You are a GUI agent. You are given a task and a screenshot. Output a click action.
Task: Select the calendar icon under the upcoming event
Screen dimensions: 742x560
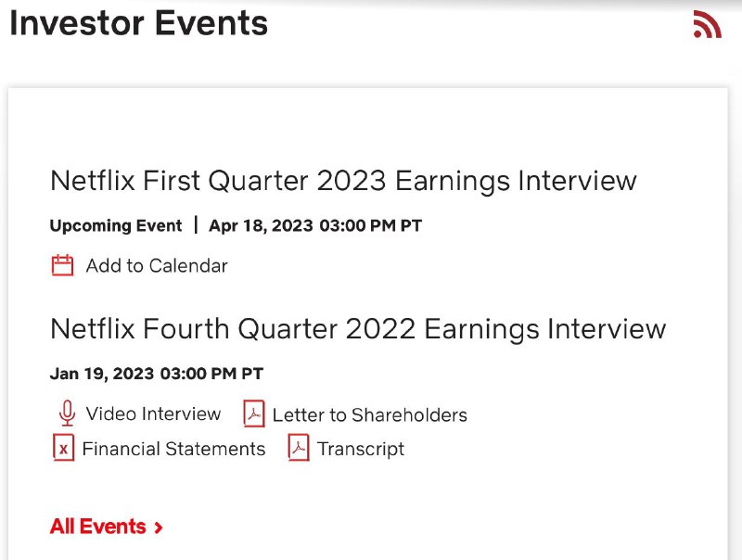tap(61, 264)
